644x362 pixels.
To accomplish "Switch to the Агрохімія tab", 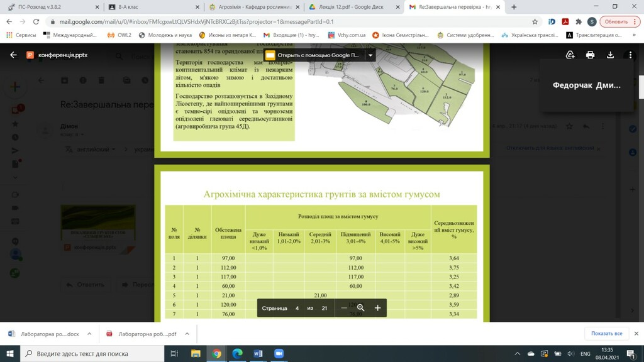I will 254,7.
